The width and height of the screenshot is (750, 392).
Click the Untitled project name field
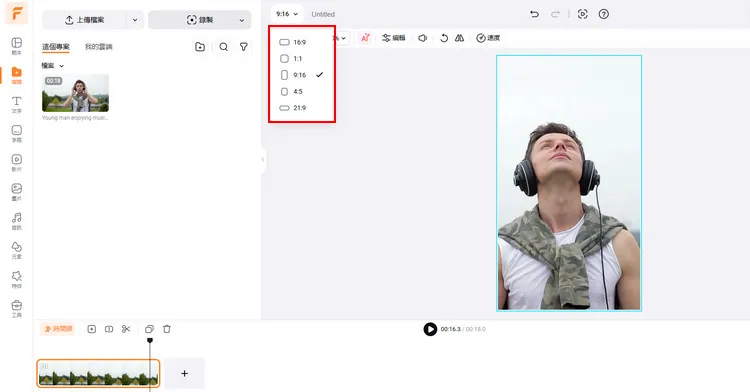point(323,14)
